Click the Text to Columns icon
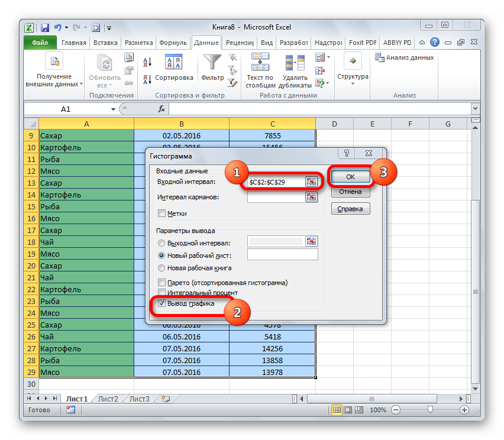This screenshot has width=504, height=440. pos(260,64)
